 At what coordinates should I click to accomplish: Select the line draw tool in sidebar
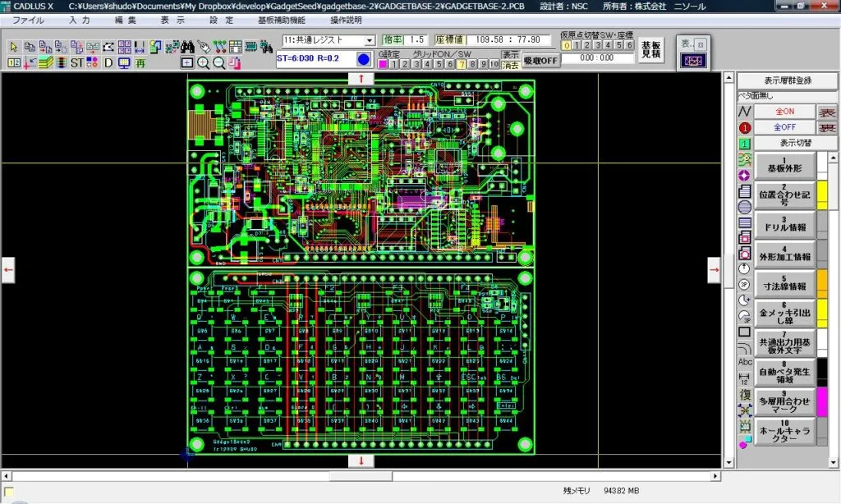point(744,112)
